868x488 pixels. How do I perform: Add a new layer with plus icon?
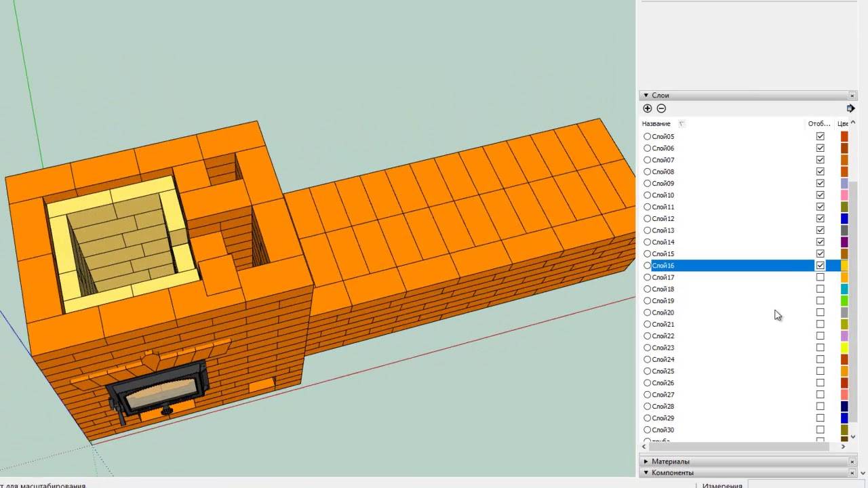click(x=647, y=108)
